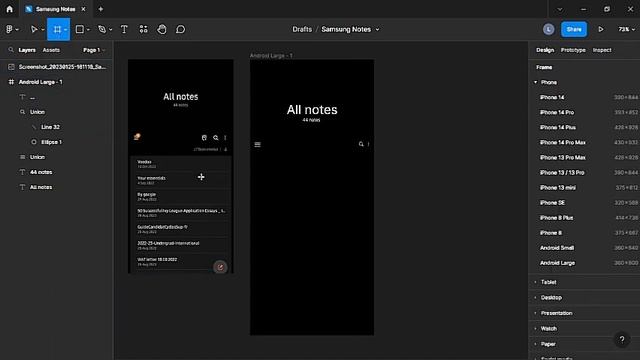
Task: Open the help question mark button
Action: (x=622, y=339)
